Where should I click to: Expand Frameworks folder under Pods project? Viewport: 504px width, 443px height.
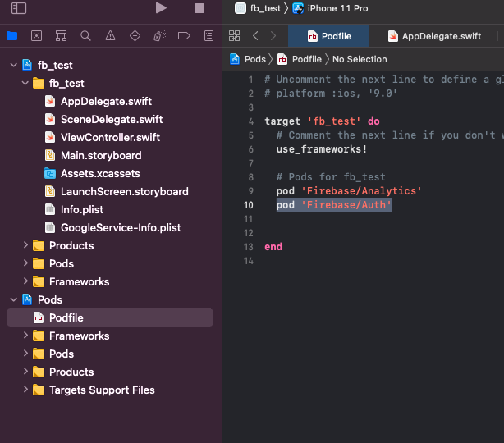pyautogui.click(x=25, y=336)
